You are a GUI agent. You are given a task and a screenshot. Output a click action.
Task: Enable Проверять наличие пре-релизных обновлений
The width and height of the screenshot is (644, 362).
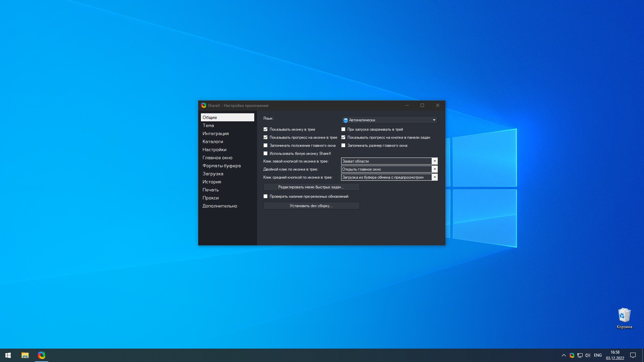tap(265, 196)
